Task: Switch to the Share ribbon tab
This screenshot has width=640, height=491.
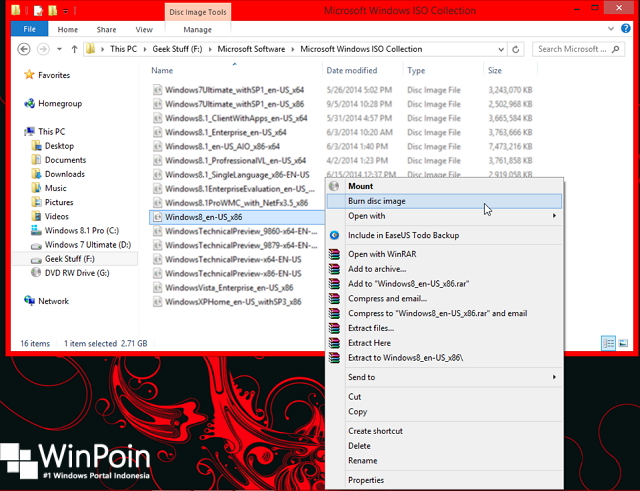Action: [107, 29]
